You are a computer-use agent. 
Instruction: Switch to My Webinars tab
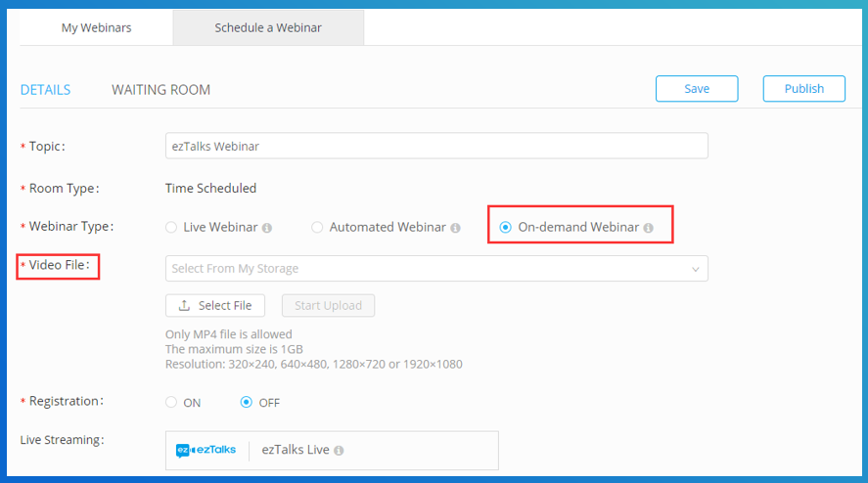tap(96, 27)
